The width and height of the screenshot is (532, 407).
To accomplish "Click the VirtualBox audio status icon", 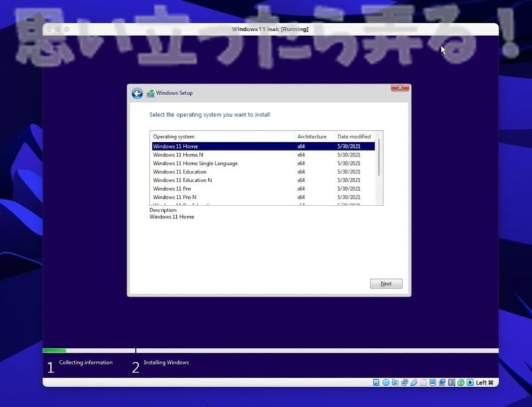I will pyautogui.click(x=395, y=382).
